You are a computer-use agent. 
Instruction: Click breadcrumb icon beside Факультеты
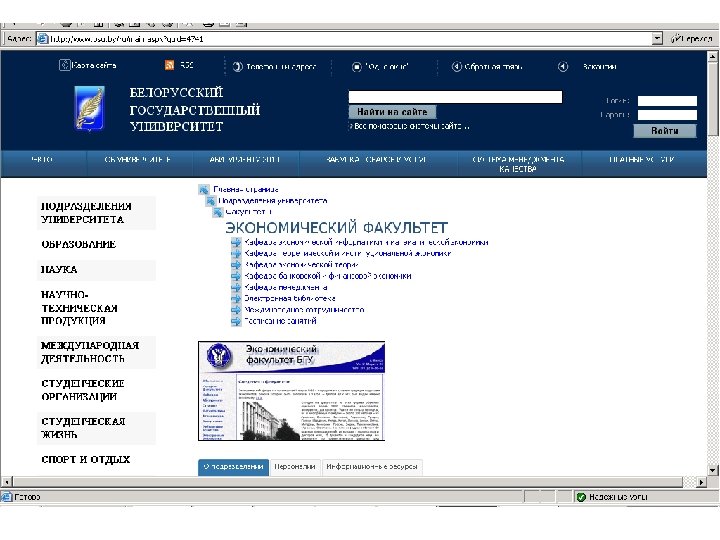coord(218,212)
